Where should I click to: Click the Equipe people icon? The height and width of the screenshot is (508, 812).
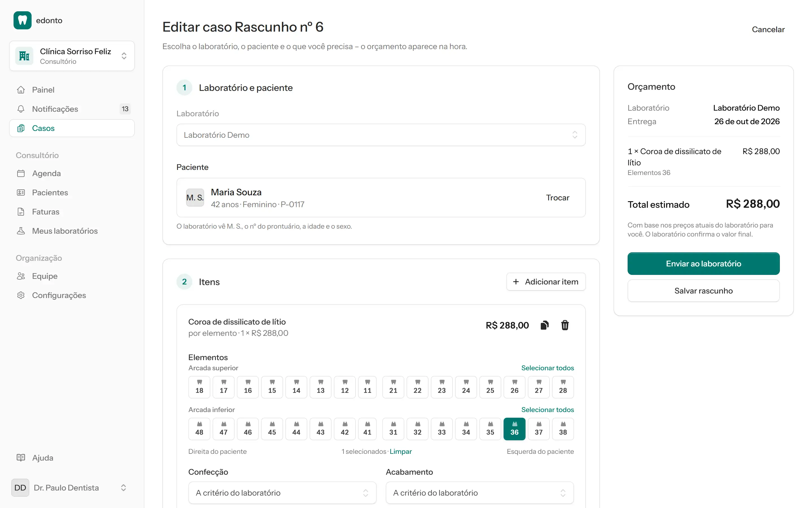point(21,276)
